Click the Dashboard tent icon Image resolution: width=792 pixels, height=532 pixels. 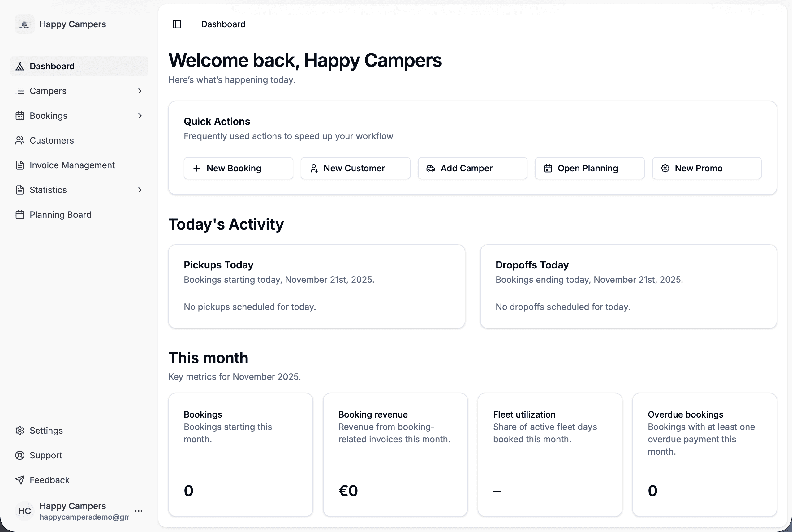(x=20, y=66)
